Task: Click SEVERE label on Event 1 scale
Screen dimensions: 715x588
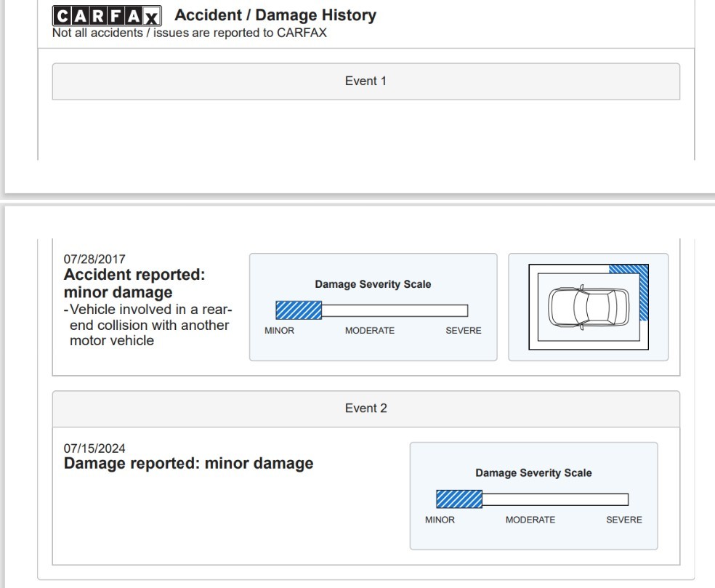Action: 464,330
